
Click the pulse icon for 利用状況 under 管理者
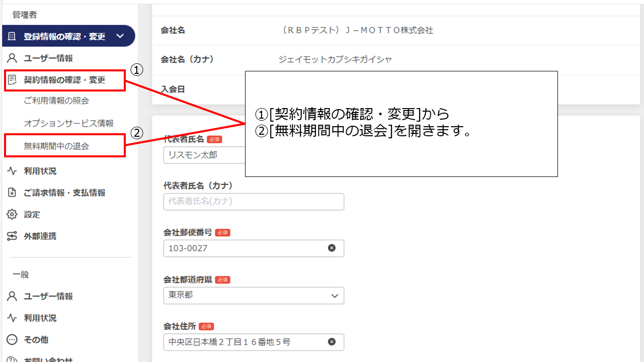coord(12,171)
